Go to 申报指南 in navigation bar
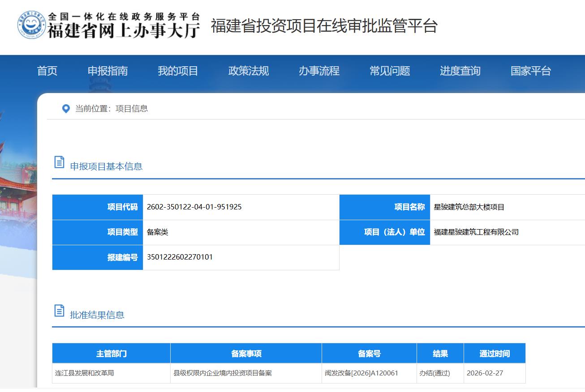The height and width of the screenshot is (392, 585). coord(108,71)
